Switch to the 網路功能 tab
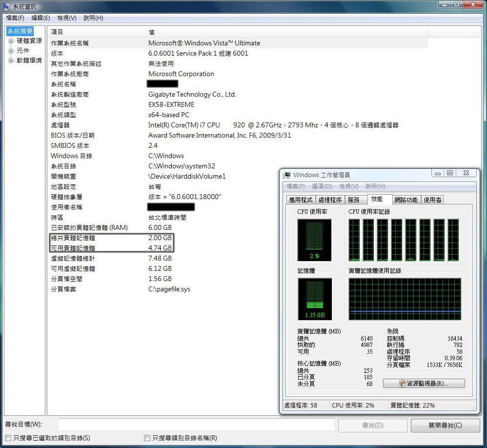This screenshot has width=487, height=448. tap(406, 200)
